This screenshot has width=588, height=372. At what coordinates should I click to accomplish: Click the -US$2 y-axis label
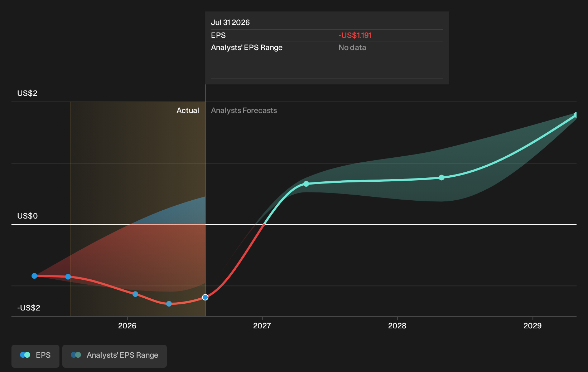29,308
